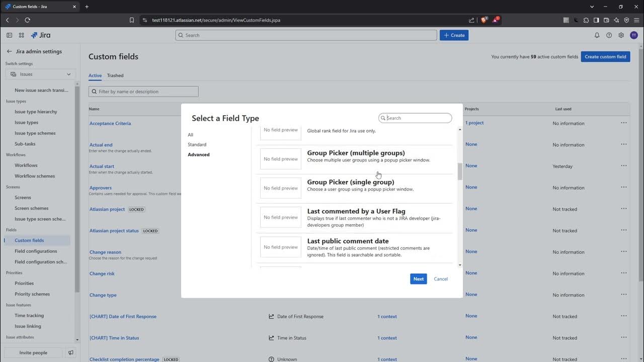Screen dimensions: 644x362
Task: Click the Jira notifications bell icon
Action: 597,35
